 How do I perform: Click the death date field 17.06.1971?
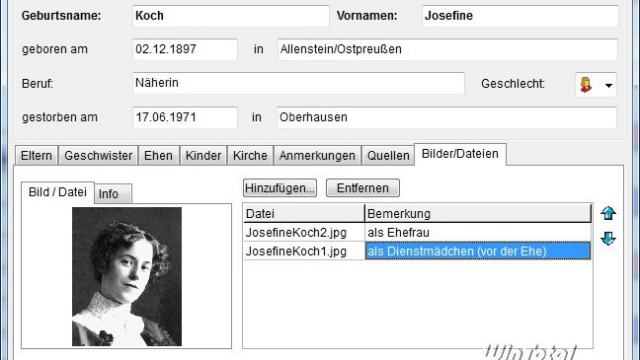click(x=185, y=118)
